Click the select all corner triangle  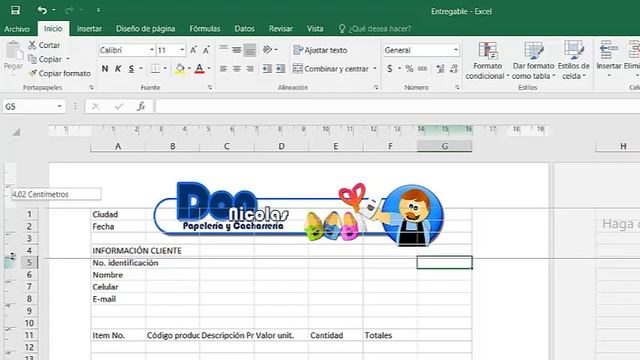[x=16, y=132]
